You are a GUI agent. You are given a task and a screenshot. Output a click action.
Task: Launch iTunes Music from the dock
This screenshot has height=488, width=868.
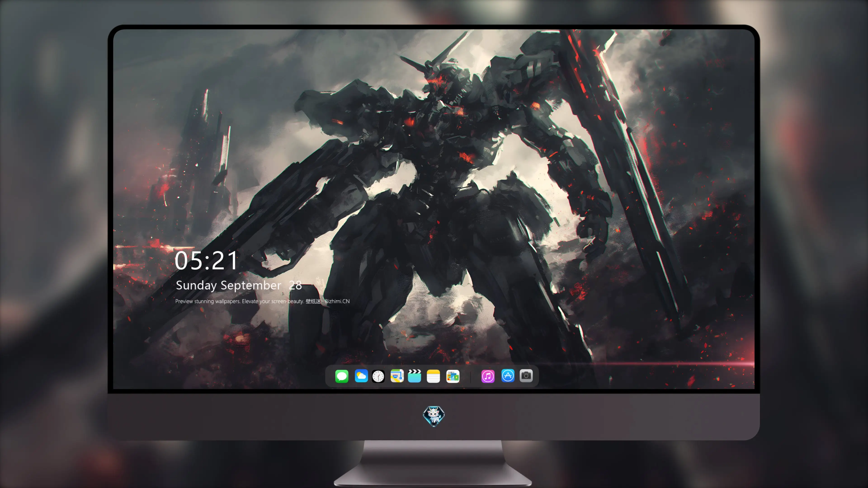[x=488, y=376]
